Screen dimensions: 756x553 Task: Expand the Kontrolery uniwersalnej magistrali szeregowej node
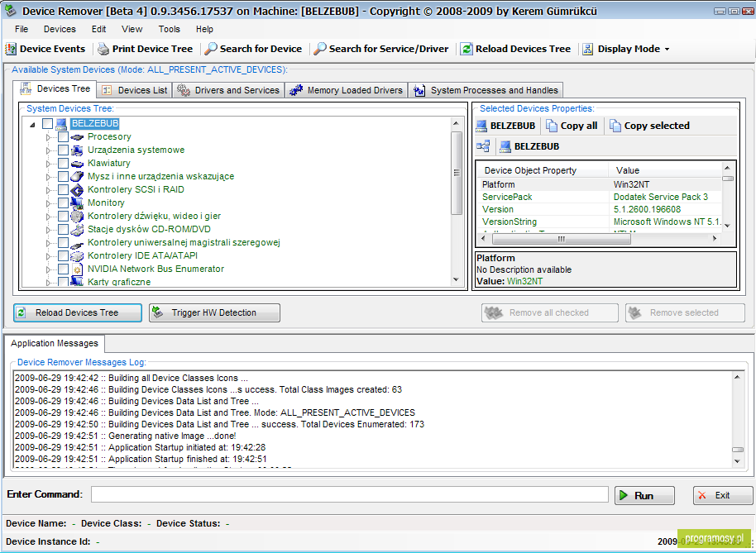[x=48, y=243]
